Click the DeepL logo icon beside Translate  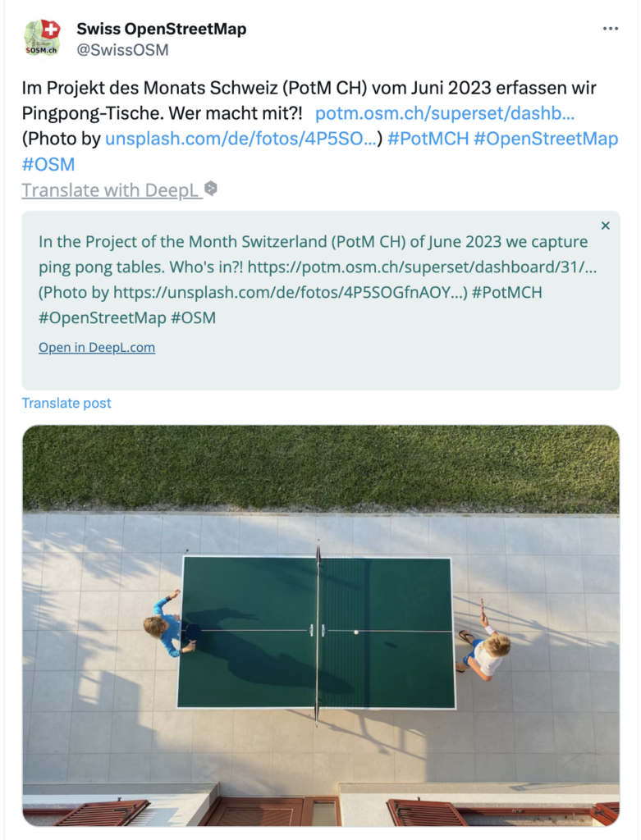point(211,189)
